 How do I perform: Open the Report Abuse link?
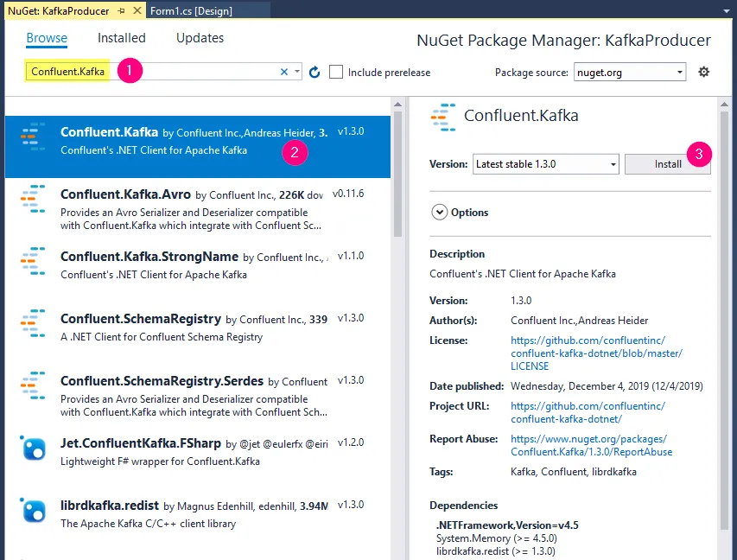591,445
